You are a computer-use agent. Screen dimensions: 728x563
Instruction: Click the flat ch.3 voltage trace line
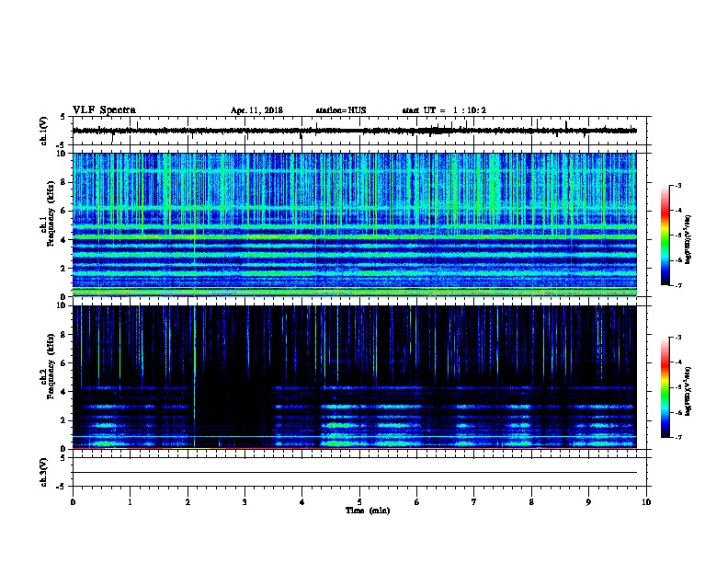pyautogui.click(x=355, y=473)
